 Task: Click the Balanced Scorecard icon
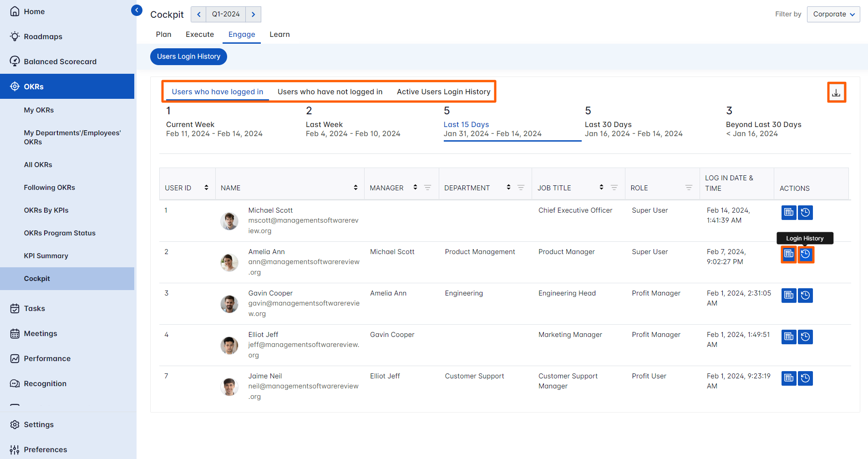15,61
